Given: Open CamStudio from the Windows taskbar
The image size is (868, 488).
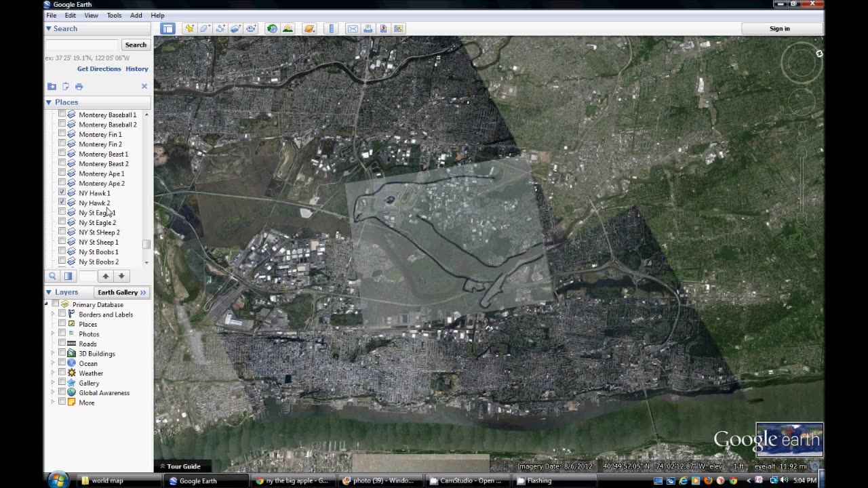Looking at the screenshot, I should click(x=467, y=481).
